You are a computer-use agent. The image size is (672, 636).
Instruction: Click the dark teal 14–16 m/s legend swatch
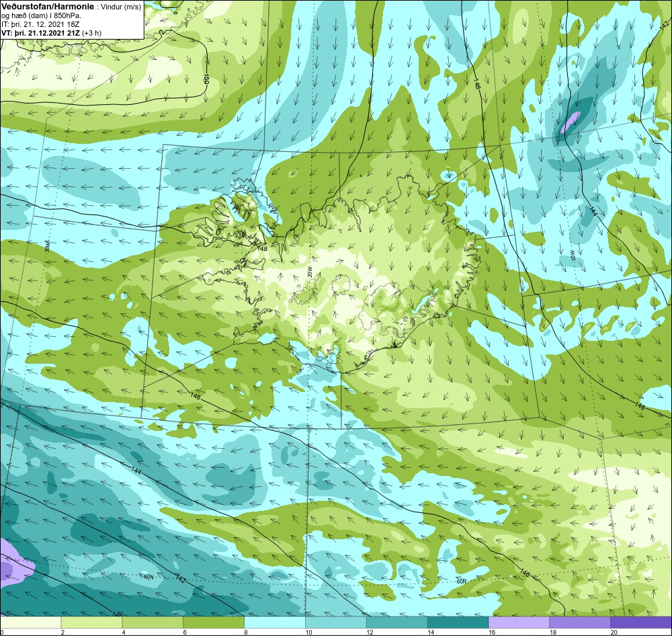458,623
